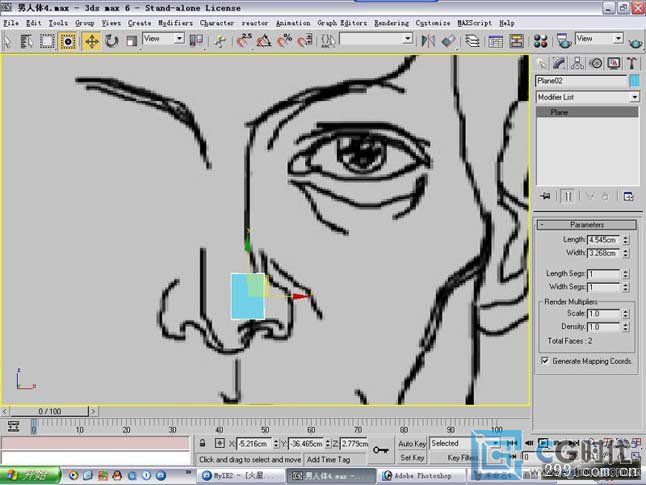Image resolution: width=646 pixels, height=485 pixels.
Task: Activate the Select and Move tool
Action: (x=91, y=41)
